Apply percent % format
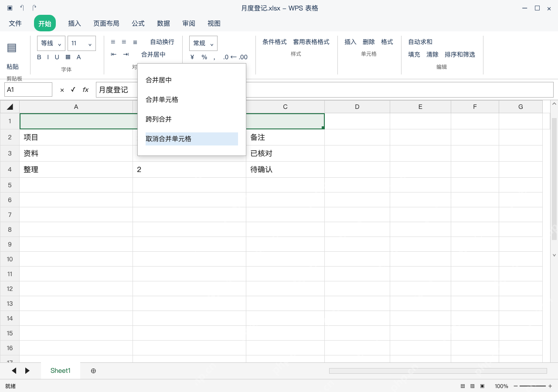The width and height of the screenshot is (558, 392). pyautogui.click(x=204, y=57)
